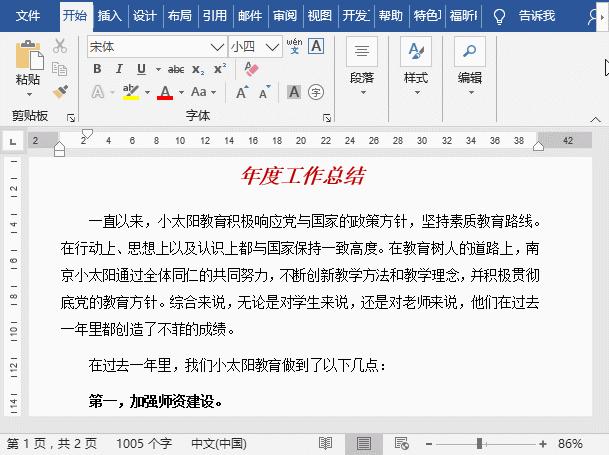The image size is (609, 455).
Task: Toggle Underline formatting
Action: coord(142,69)
